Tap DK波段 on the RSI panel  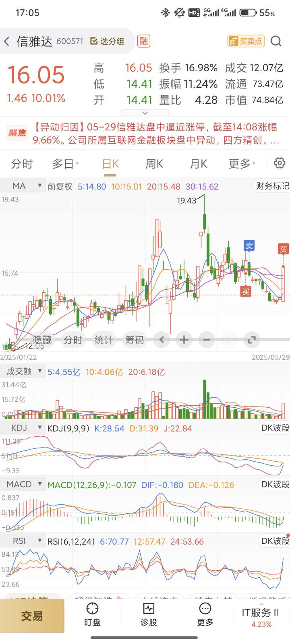click(275, 541)
